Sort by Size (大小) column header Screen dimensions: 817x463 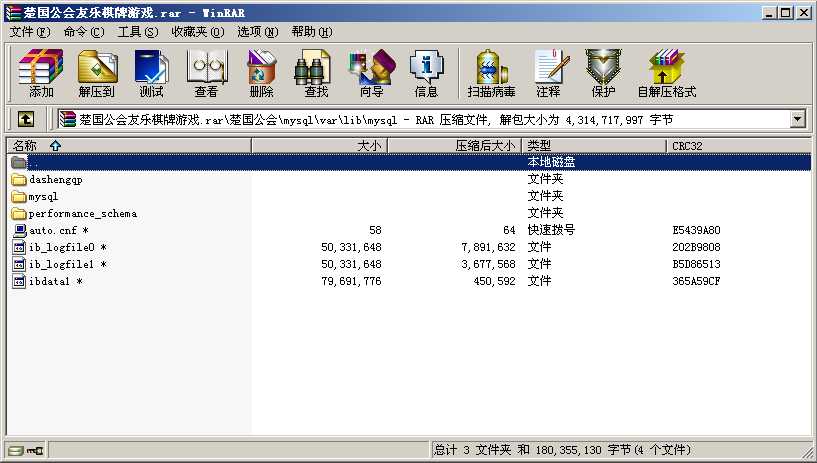(319, 146)
